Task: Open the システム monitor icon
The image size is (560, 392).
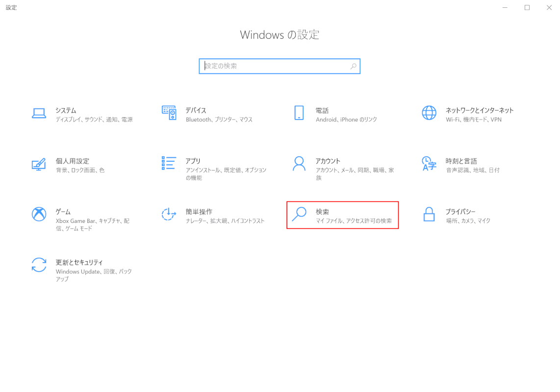Action: coord(39,113)
